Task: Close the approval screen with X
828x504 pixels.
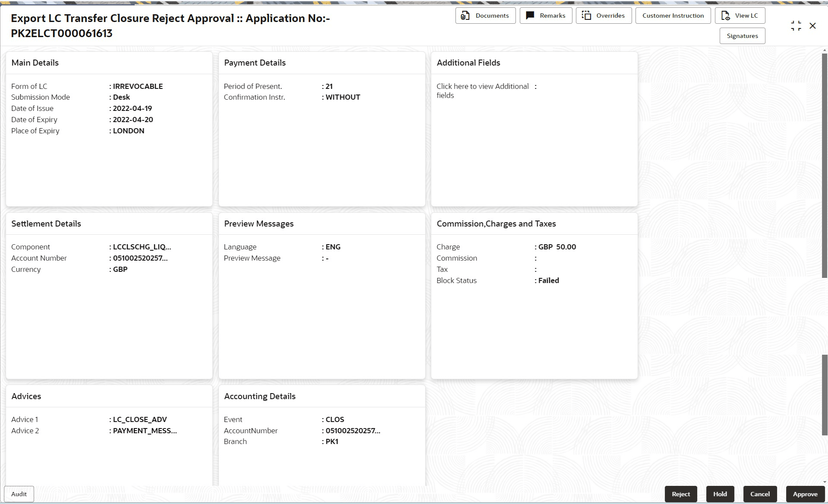Action: coord(812,26)
